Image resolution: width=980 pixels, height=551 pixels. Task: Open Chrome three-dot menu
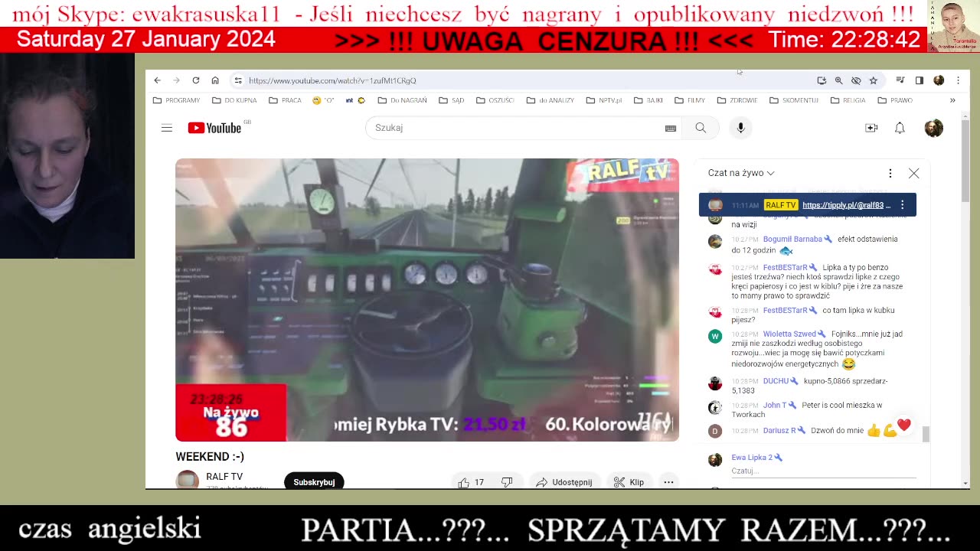coord(958,80)
